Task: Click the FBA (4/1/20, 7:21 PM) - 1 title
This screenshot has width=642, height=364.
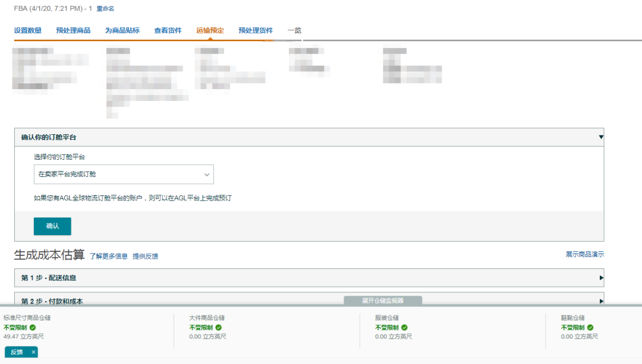Action: point(53,8)
